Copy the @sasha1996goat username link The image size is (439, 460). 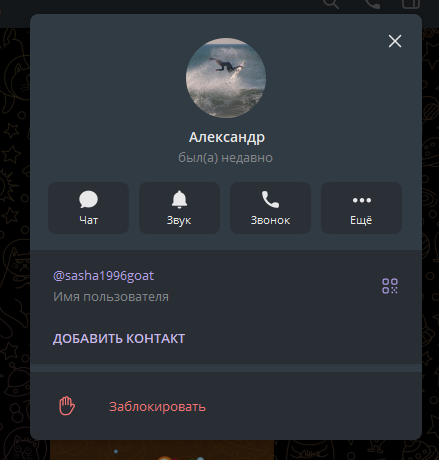coord(103,276)
